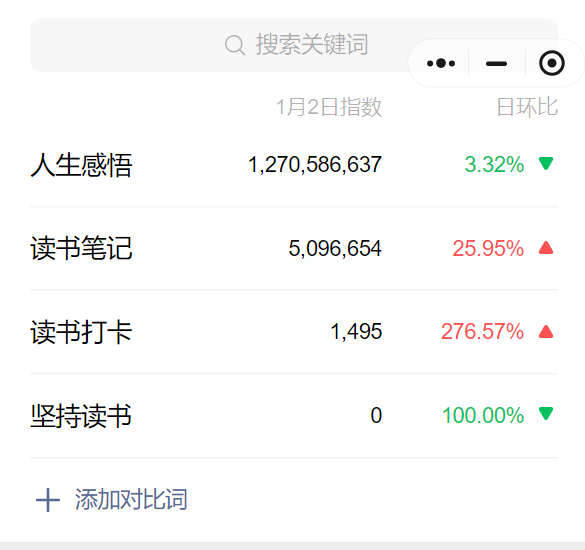Click the 25.95% daily change value
Viewport: 585px width, 550px height.
click(488, 248)
